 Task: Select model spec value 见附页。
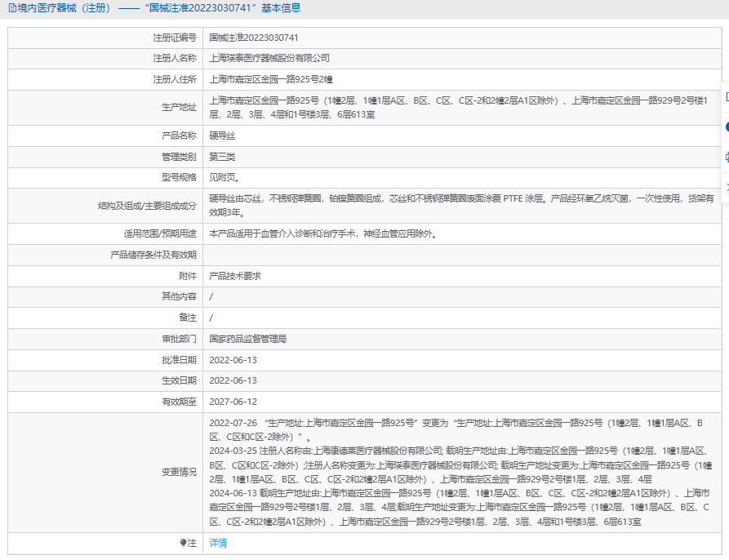click(224, 177)
